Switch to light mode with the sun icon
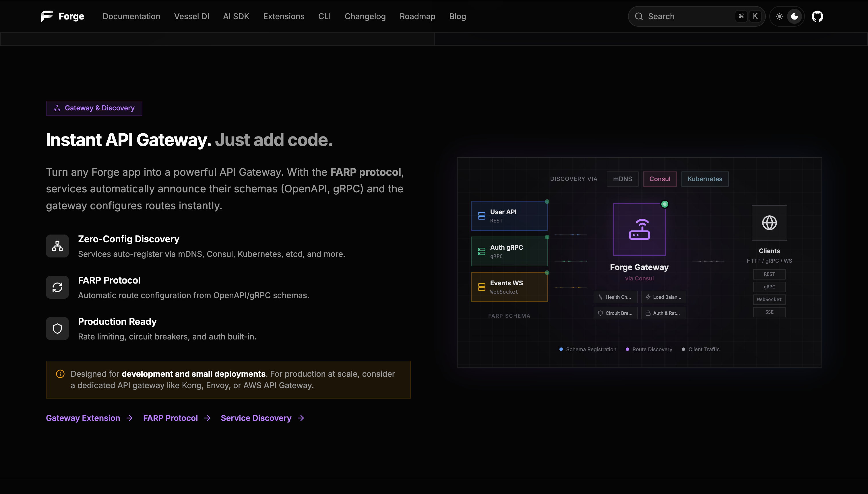Image resolution: width=868 pixels, height=494 pixels. pos(779,16)
